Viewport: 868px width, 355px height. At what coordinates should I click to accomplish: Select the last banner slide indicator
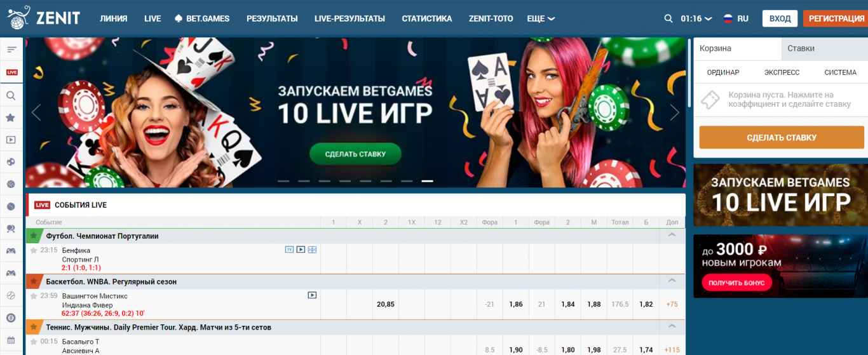click(x=427, y=181)
